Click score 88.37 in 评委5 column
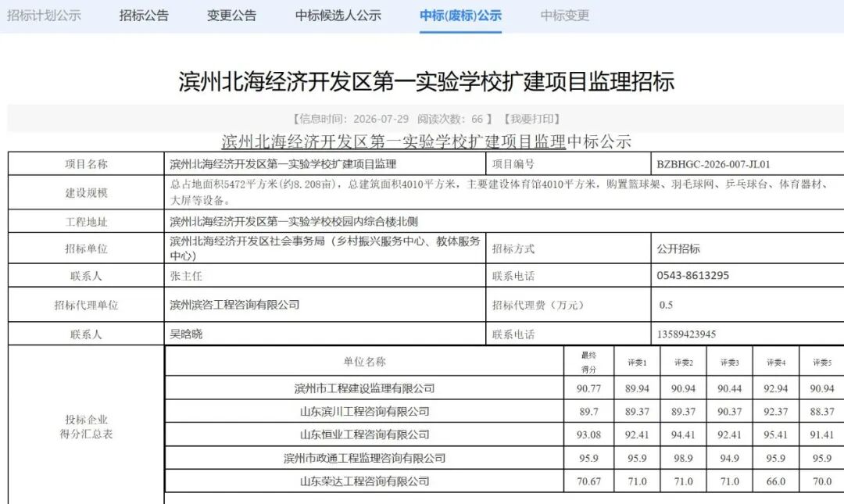 (x=822, y=411)
